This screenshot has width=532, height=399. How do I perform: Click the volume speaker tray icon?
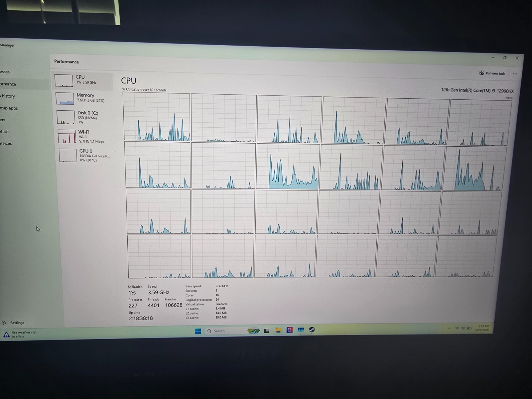pyautogui.click(x=463, y=329)
